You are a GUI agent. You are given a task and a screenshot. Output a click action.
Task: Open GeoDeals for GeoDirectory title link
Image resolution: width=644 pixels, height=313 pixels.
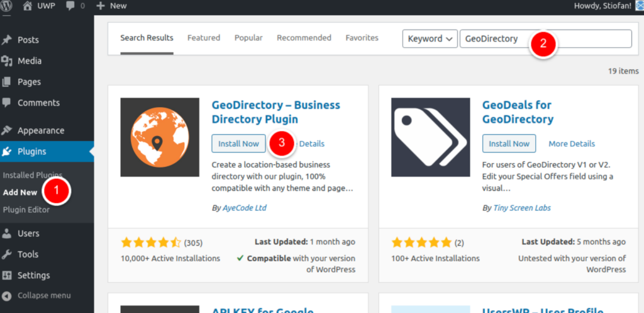coord(518,112)
